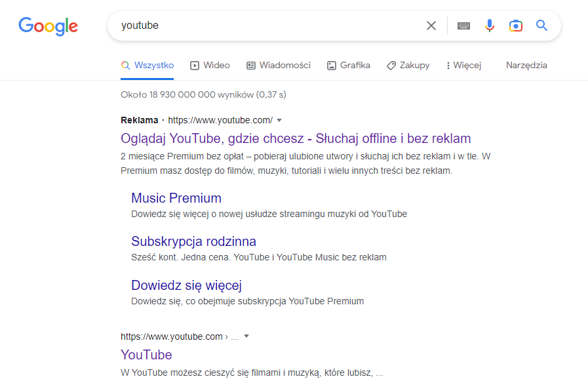588x383 pixels.
Task: Click the Reklama label
Action: point(140,121)
